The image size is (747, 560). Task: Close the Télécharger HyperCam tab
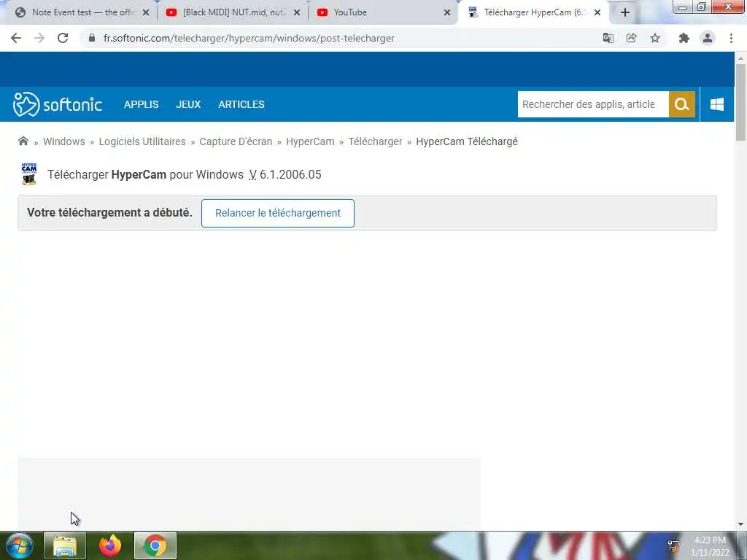point(597,12)
